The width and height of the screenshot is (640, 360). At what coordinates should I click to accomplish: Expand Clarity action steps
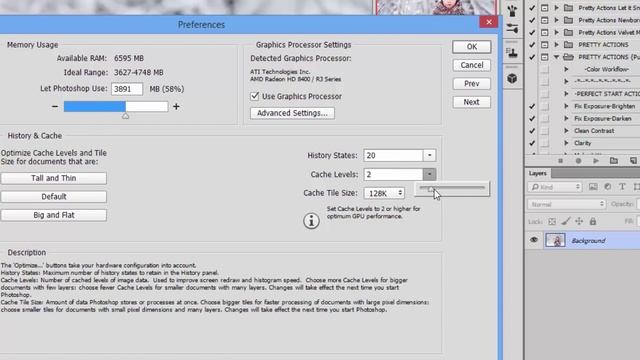pyautogui.click(x=567, y=143)
